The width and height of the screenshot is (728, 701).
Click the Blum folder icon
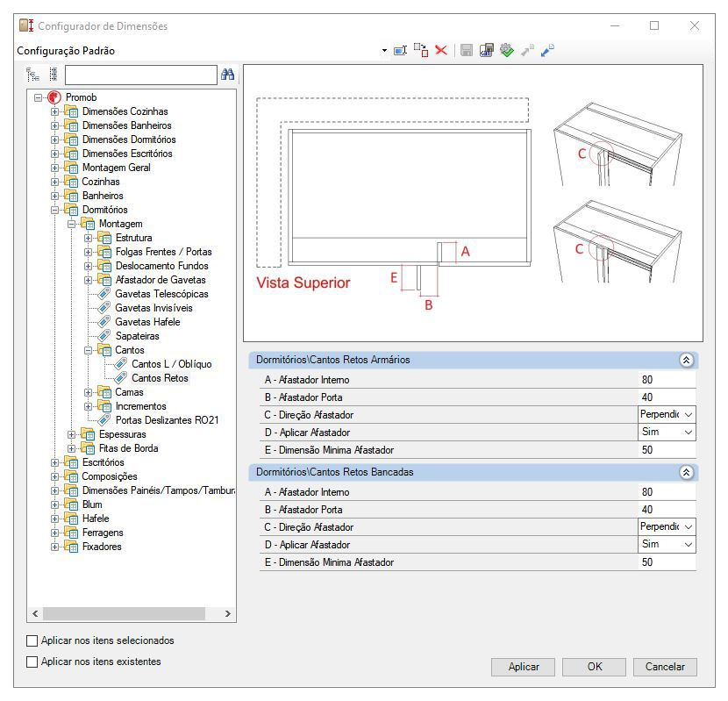72,504
